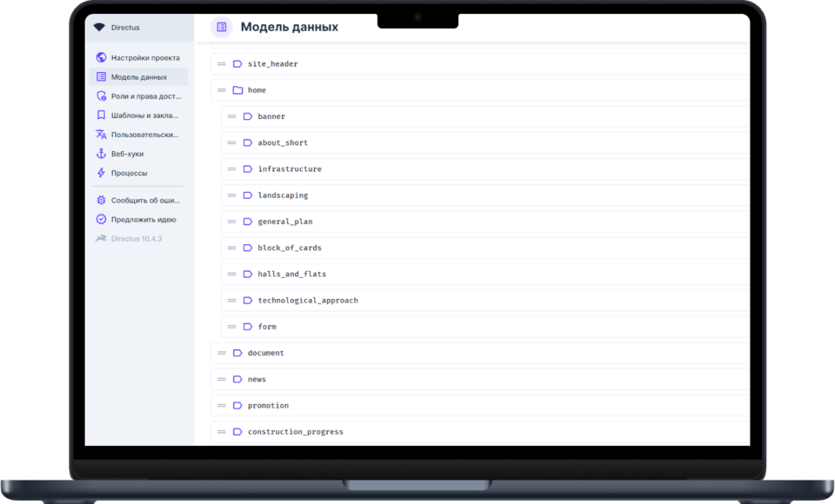The width and height of the screenshot is (835, 504).
Task: Click the site_header collection icon
Action: coord(238,64)
